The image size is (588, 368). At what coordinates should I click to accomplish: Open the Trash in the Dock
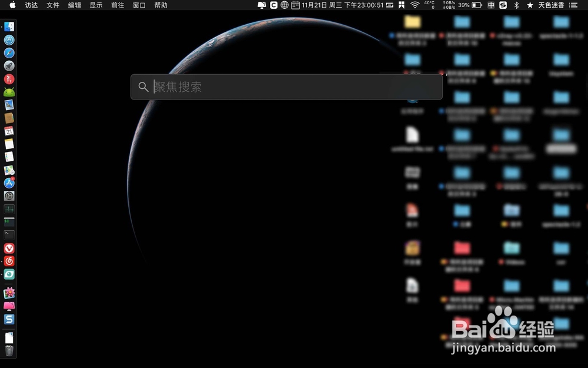pyautogui.click(x=9, y=351)
